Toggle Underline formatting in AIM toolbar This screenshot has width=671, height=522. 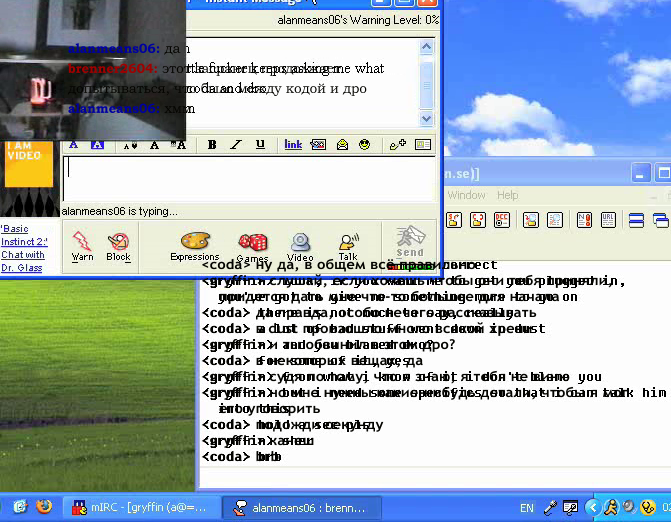coord(260,145)
